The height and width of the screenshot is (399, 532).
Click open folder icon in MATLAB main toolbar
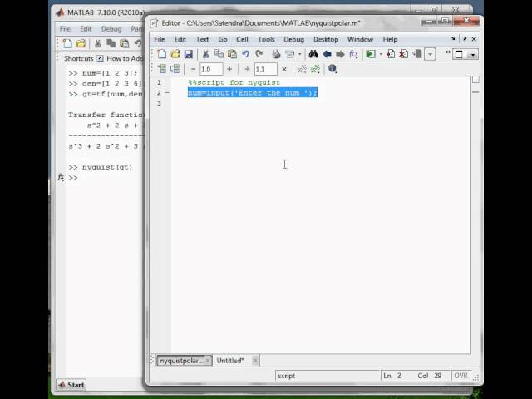[x=81, y=43]
